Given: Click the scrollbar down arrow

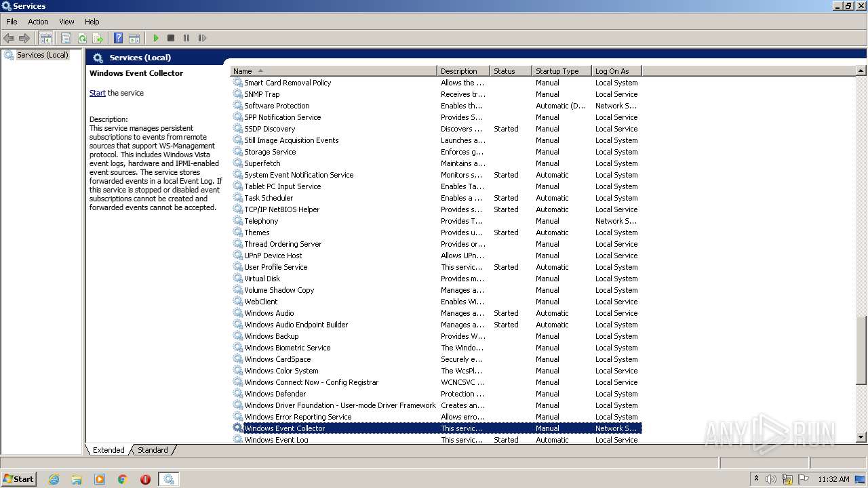Looking at the screenshot, I should pyautogui.click(x=861, y=437).
